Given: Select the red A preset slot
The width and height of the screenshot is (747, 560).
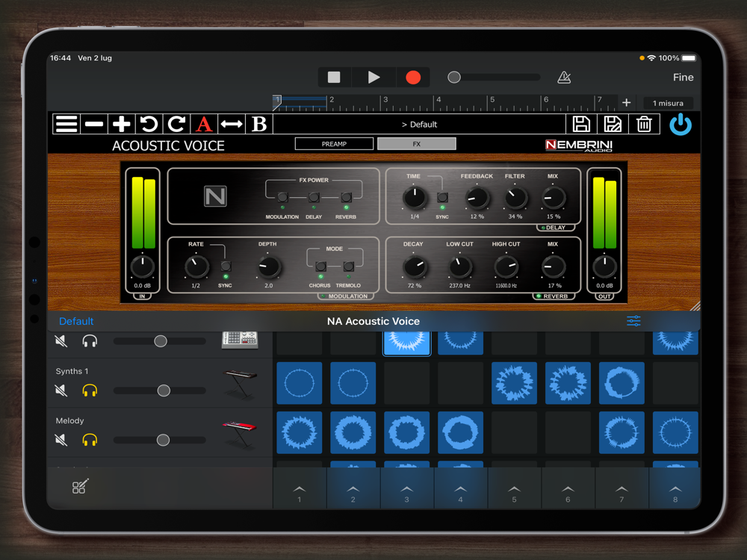Looking at the screenshot, I should coord(204,124).
